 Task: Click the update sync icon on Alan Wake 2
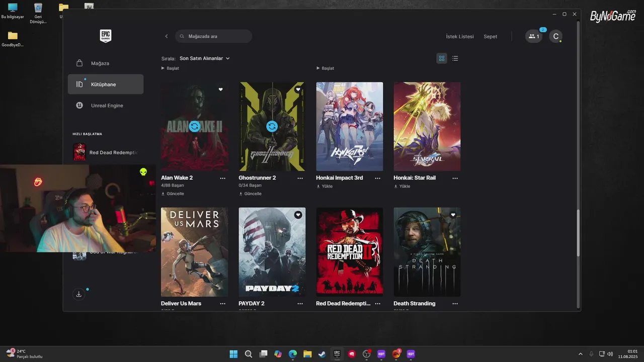pyautogui.click(x=194, y=127)
